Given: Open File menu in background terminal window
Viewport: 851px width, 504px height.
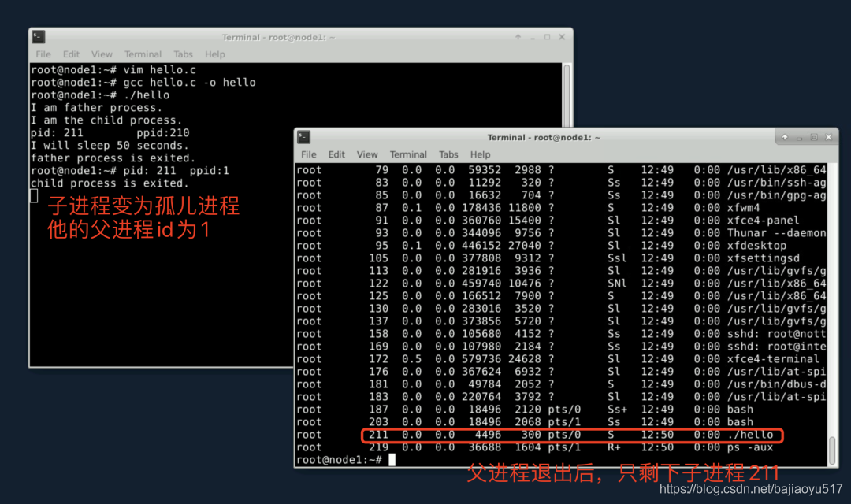Looking at the screenshot, I should (43, 54).
